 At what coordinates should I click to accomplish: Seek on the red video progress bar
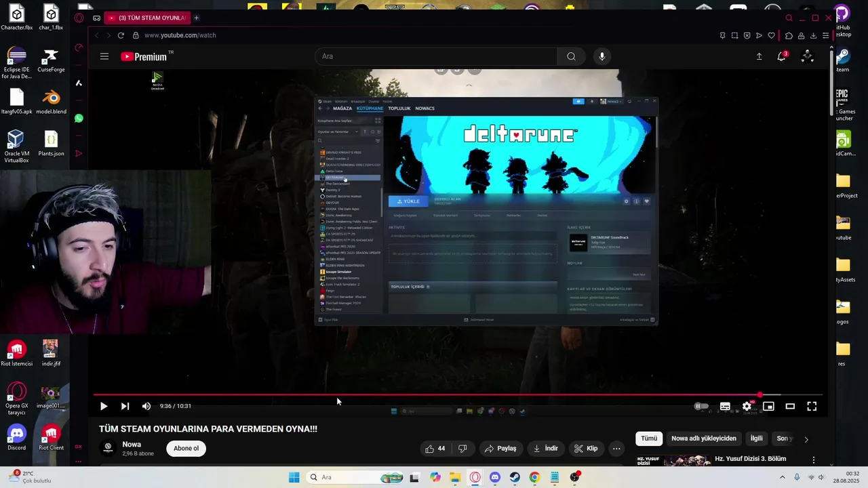(x=458, y=394)
